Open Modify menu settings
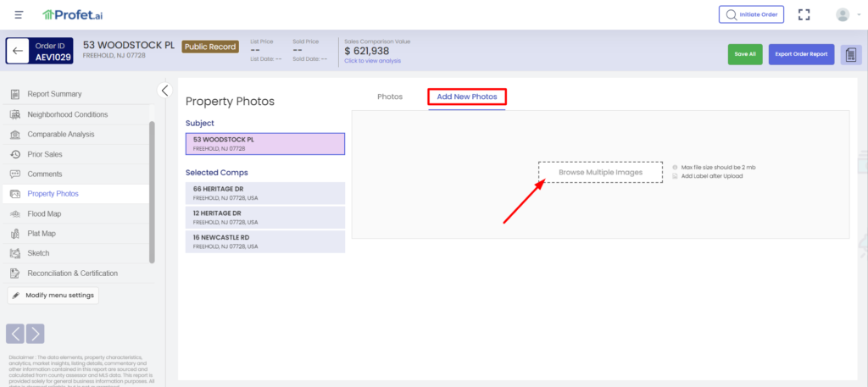Viewport: 868px width, 387px height. tap(53, 296)
